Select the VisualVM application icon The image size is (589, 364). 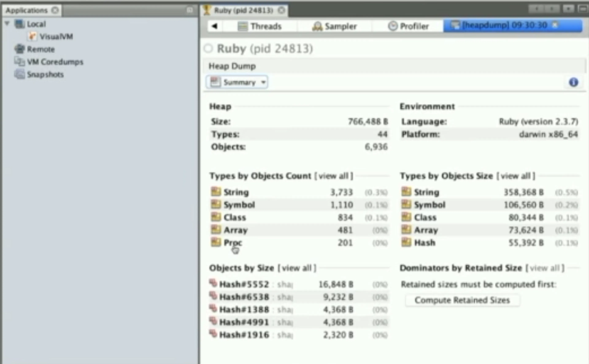click(32, 37)
